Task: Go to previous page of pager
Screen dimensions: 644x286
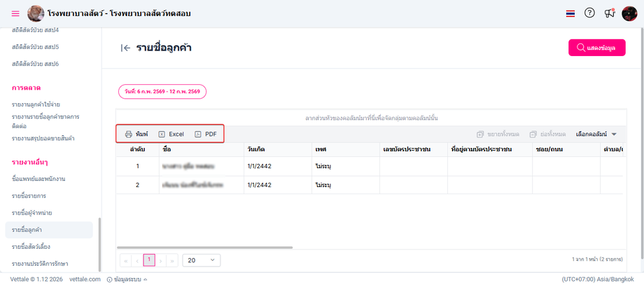Action: 137,261
